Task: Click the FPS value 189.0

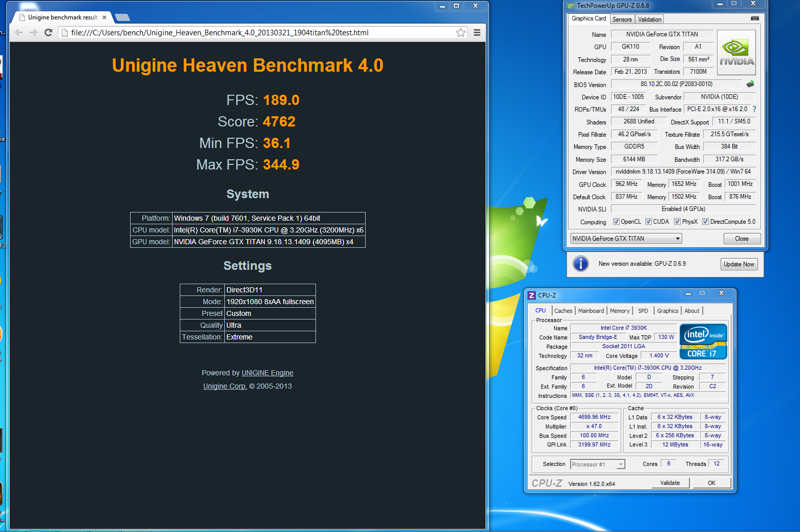Action: [x=281, y=100]
